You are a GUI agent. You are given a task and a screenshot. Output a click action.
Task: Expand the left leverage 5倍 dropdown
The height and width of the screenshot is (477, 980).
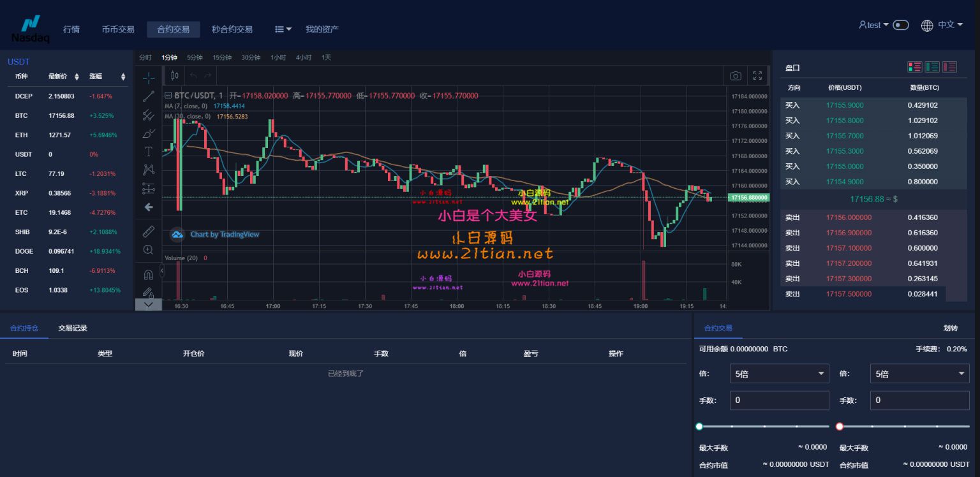[779, 374]
